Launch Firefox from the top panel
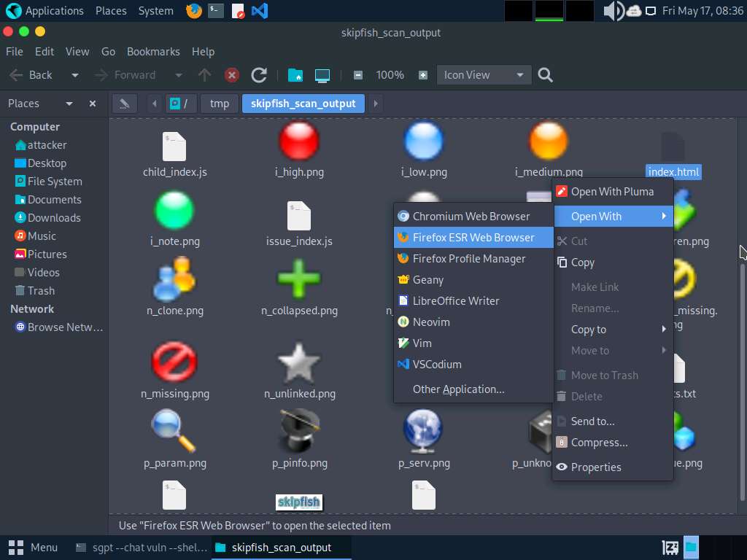Viewport: 747px width, 560px height. [x=193, y=11]
